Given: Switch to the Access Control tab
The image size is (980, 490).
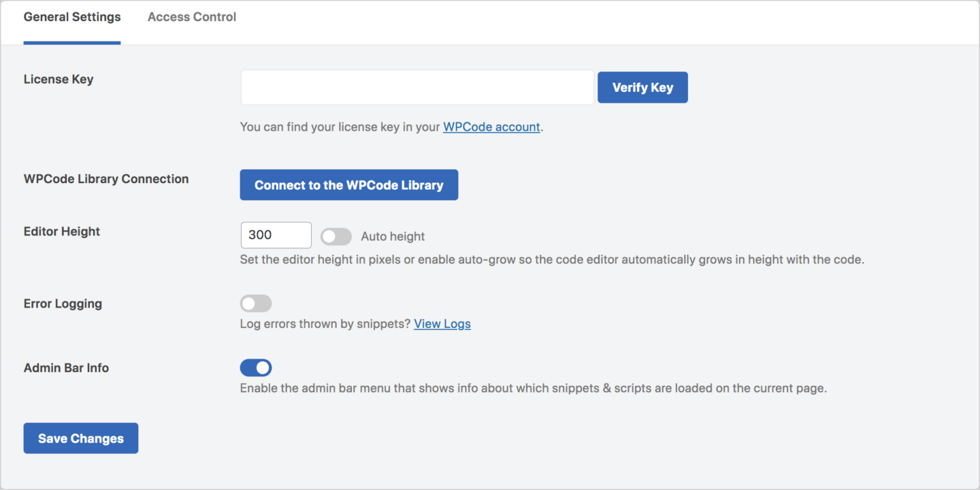Looking at the screenshot, I should click(x=191, y=16).
